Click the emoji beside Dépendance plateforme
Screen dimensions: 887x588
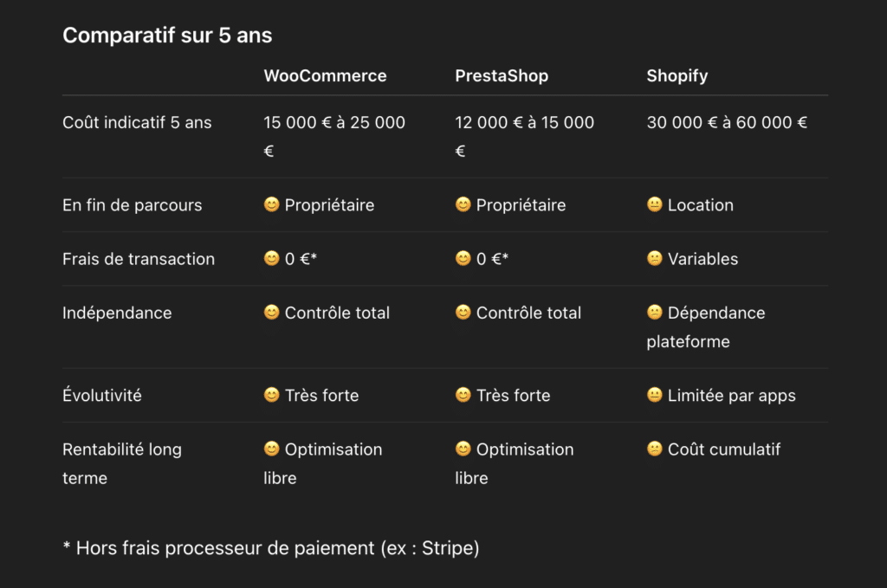[x=655, y=313]
